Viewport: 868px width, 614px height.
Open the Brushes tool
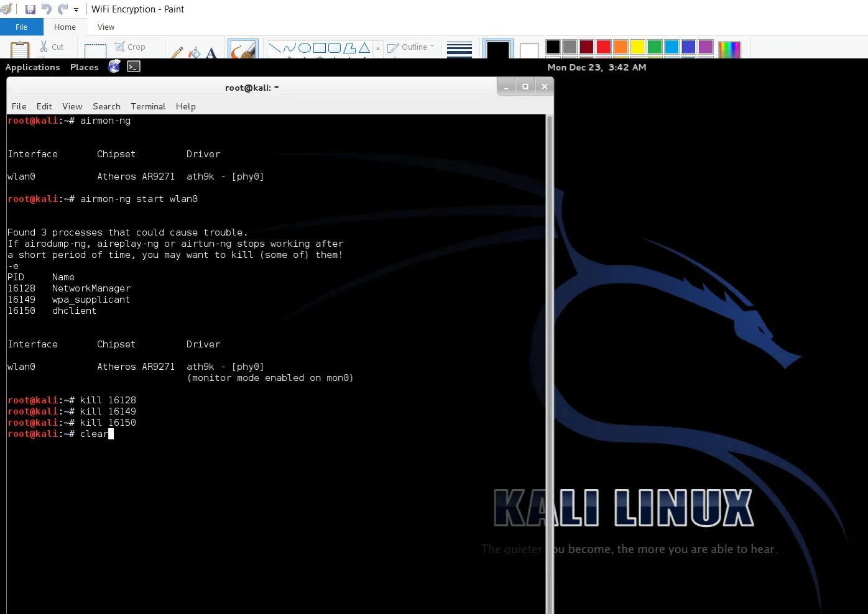[242, 50]
